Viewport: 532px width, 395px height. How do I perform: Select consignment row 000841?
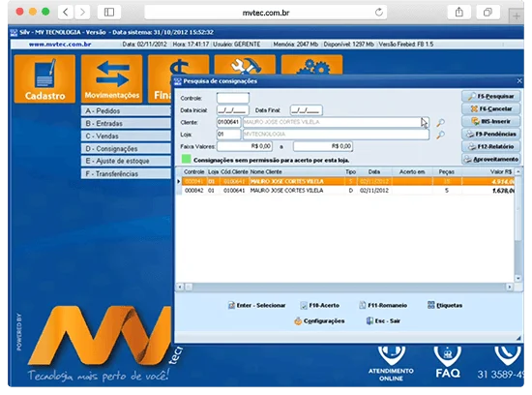tap(348, 181)
